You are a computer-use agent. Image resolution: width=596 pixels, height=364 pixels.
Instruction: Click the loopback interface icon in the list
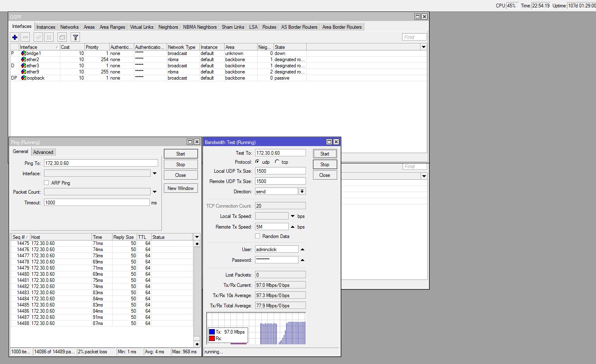pos(23,78)
